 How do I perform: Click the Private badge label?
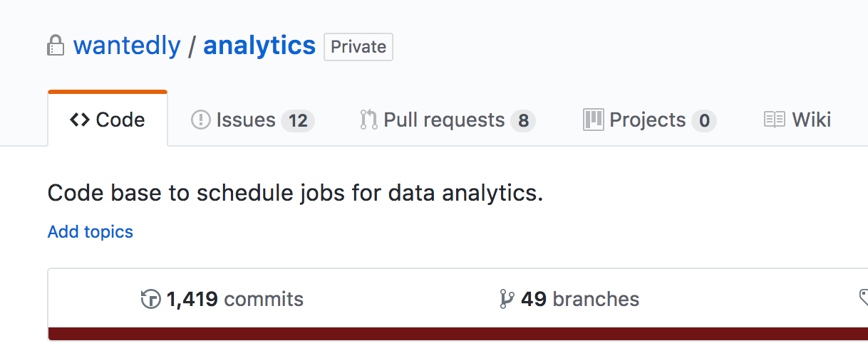(358, 47)
